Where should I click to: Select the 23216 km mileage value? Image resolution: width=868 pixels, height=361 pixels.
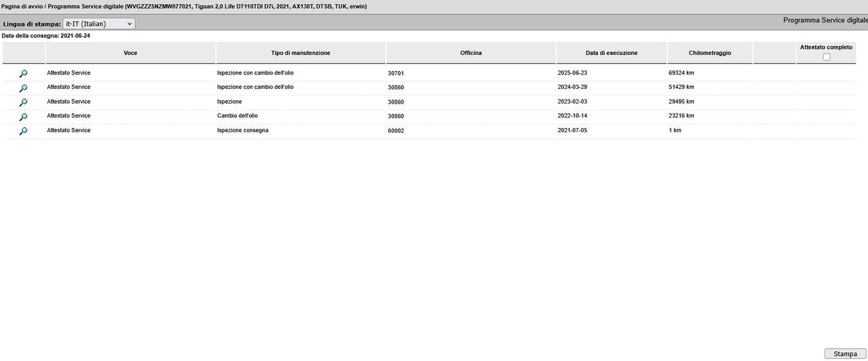pos(681,116)
